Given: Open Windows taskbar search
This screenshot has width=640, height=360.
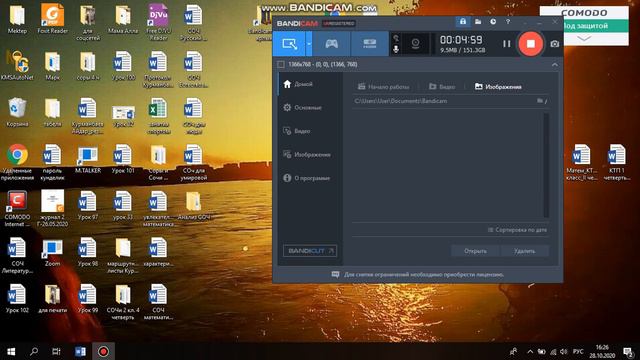Looking at the screenshot, I should 34,351.
